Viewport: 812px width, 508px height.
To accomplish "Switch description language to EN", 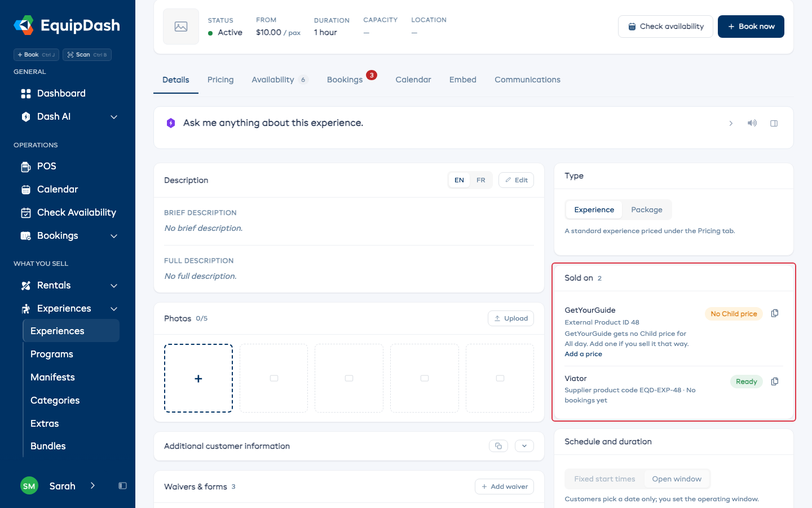I will 459,180.
